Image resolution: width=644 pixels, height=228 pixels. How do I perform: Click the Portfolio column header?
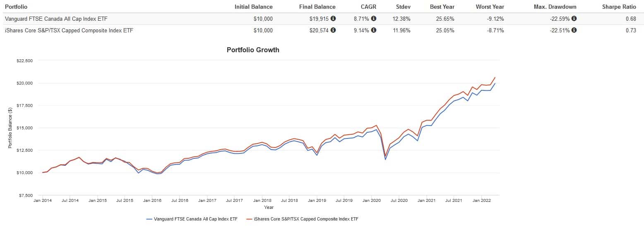coord(16,7)
